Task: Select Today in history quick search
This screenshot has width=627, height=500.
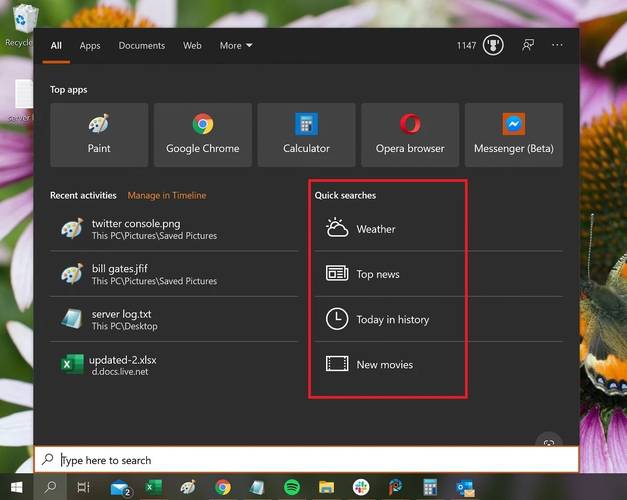Action: click(438, 319)
